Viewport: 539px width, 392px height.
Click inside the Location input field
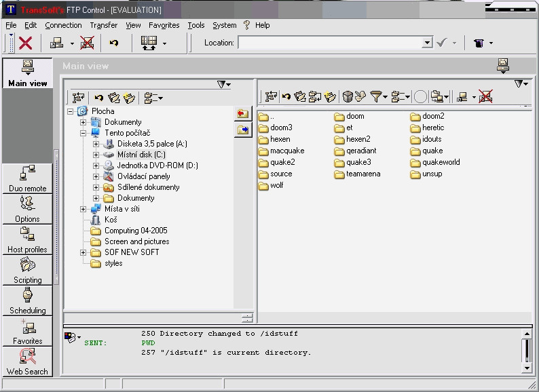point(330,43)
